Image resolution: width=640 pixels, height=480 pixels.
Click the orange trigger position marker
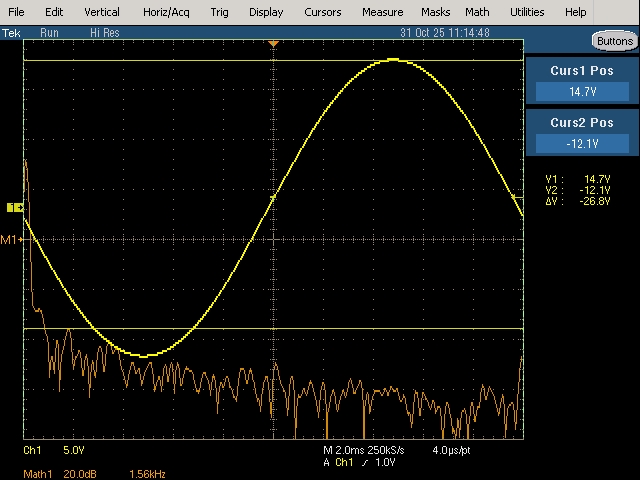coord(273,43)
